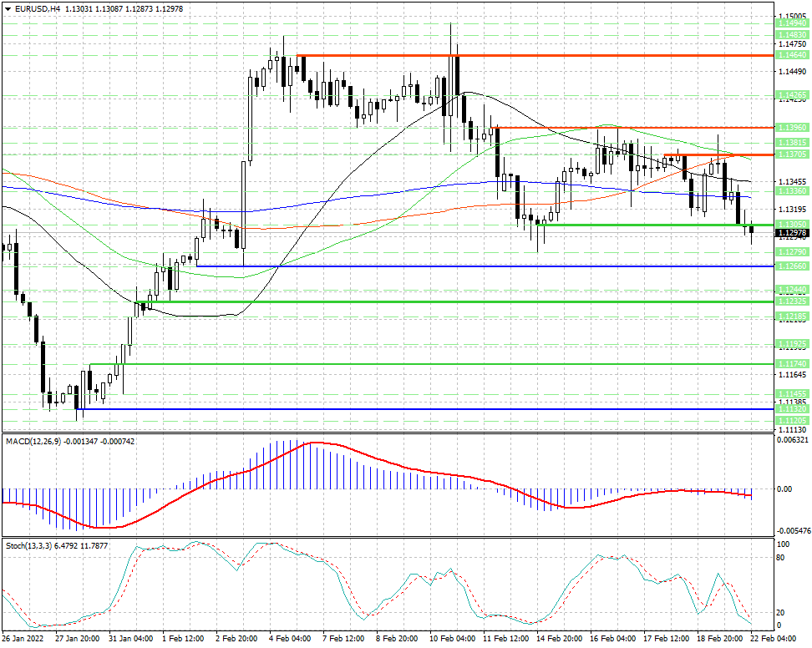Click the 1.14640 price level label
The width and height of the screenshot is (812, 648).
coord(792,55)
